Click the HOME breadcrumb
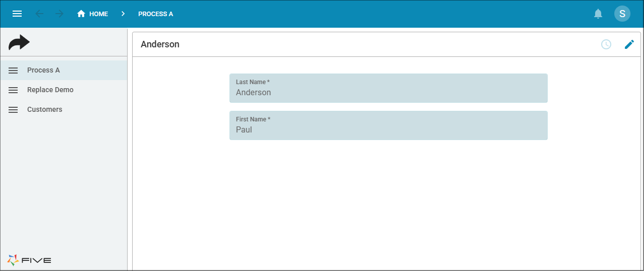This screenshot has width=644, height=271. click(92, 14)
